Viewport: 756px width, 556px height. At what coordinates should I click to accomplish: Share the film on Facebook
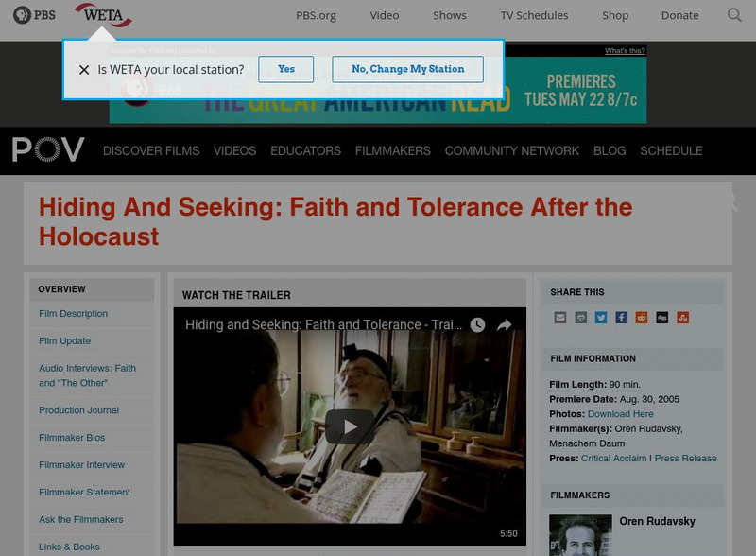[621, 318]
